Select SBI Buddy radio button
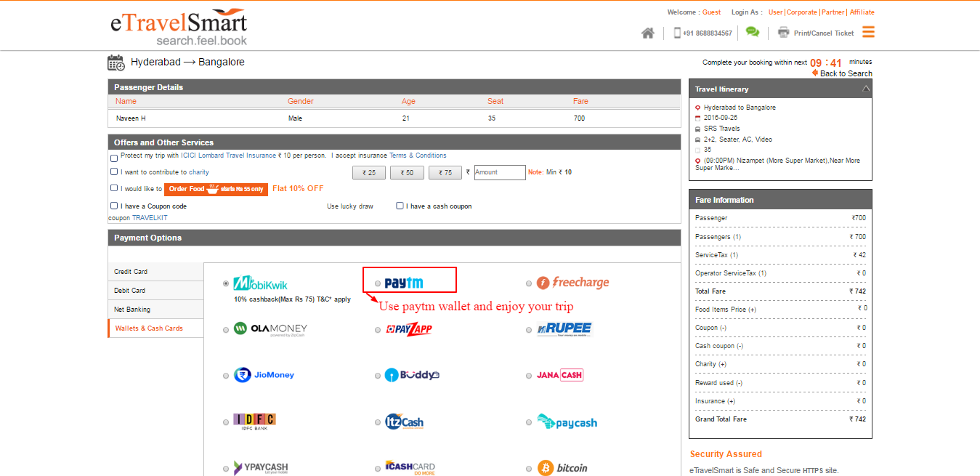 coord(378,376)
